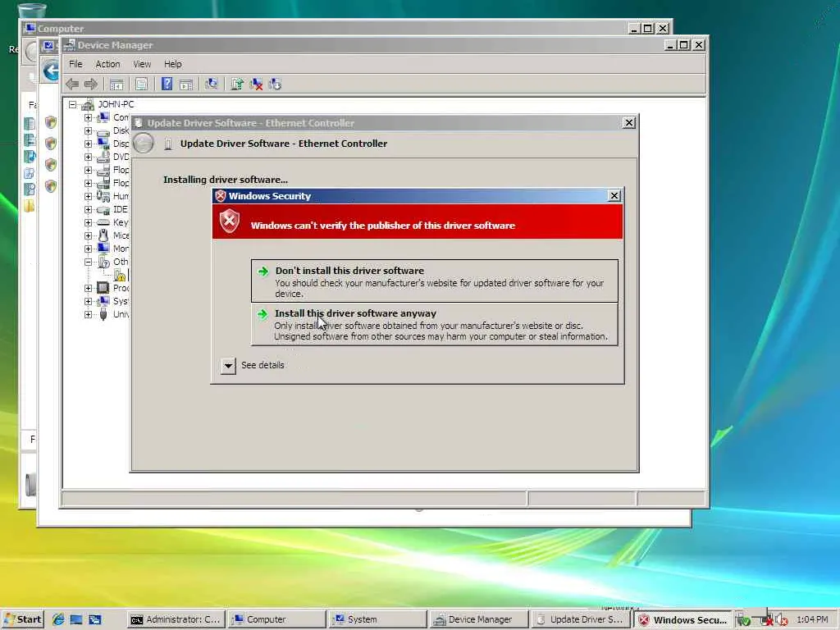The width and height of the screenshot is (840, 630).
Task: Switch to System taskbar button
Action: [377, 619]
